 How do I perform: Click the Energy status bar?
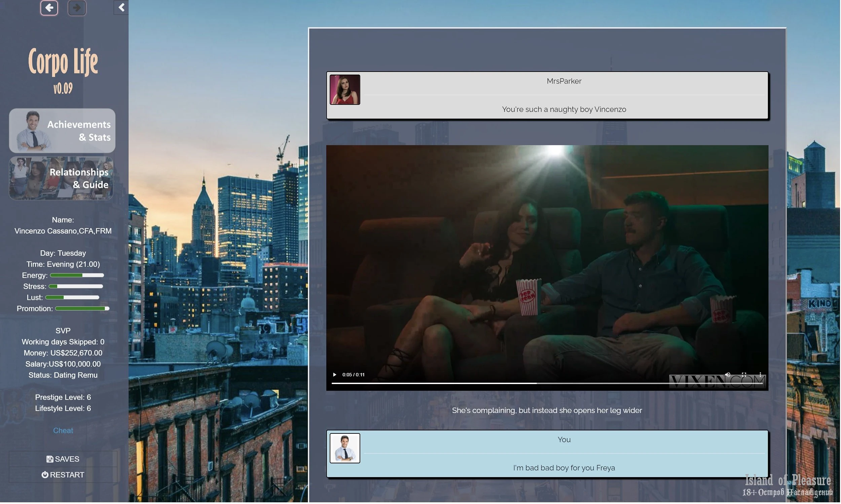tap(77, 276)
